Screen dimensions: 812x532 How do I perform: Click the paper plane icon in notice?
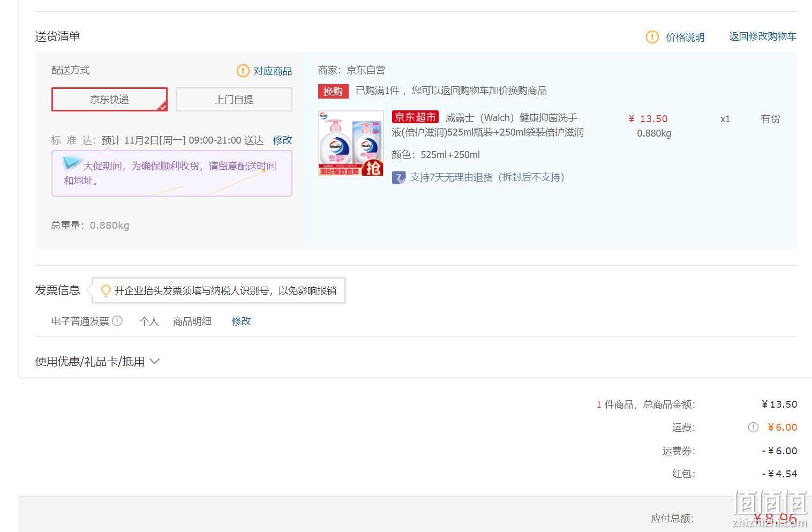[x=71, y=162]
